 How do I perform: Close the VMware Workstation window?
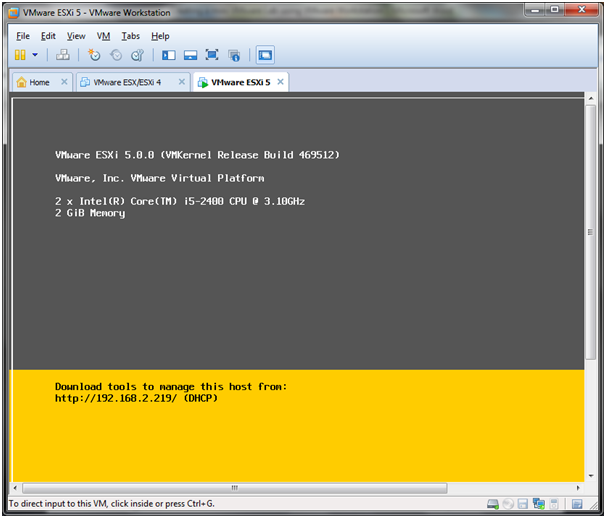pyautogui.click(x=582, y=10)
